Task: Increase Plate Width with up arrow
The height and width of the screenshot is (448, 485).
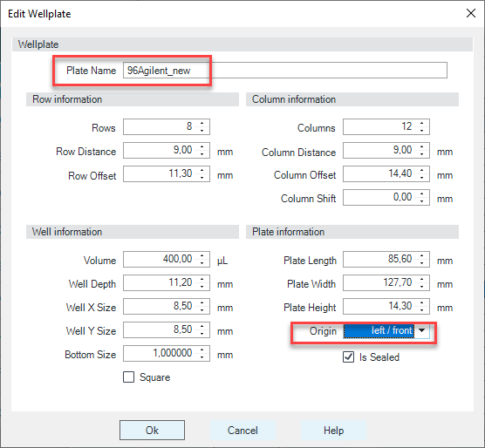Action: 422,279
